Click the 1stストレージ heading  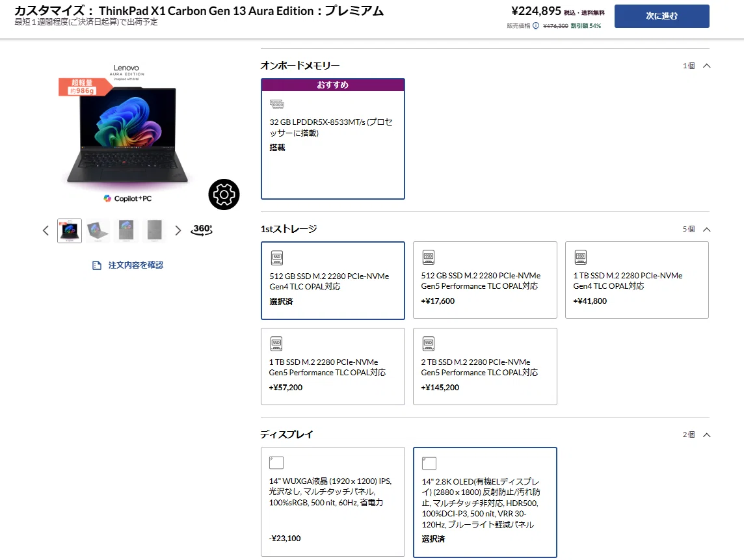[289, 229]
